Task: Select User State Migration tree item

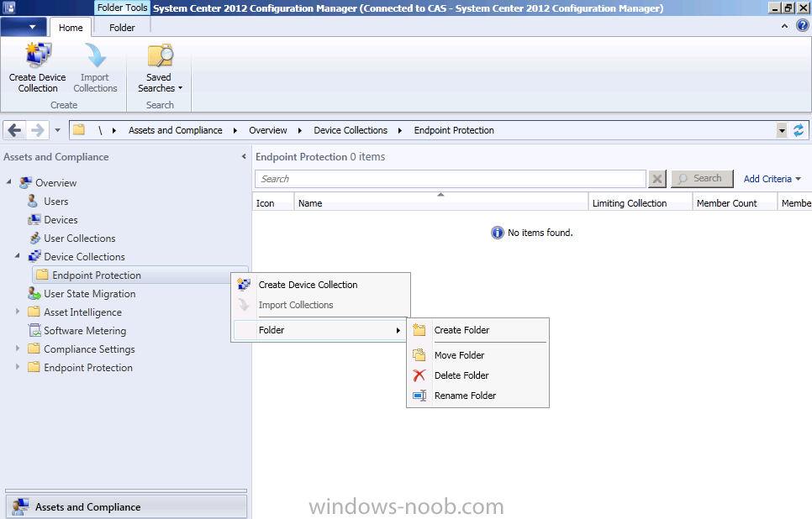Action: pos(90,294)
